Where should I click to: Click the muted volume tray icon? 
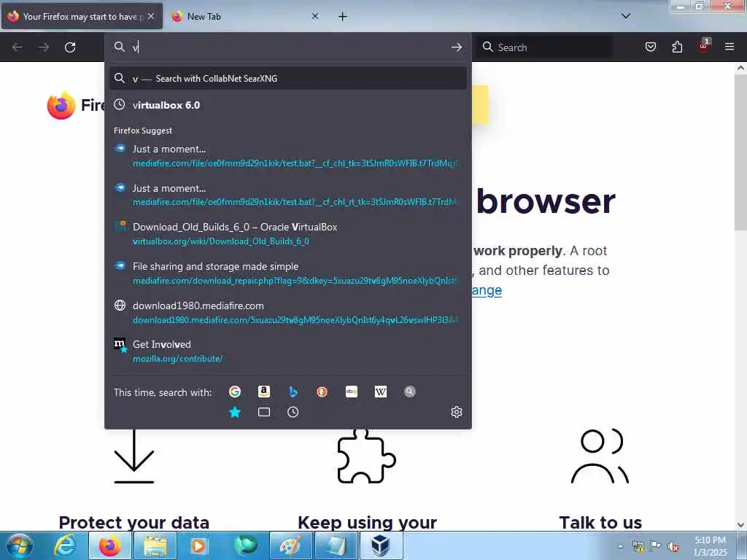[x=673, y=547]
